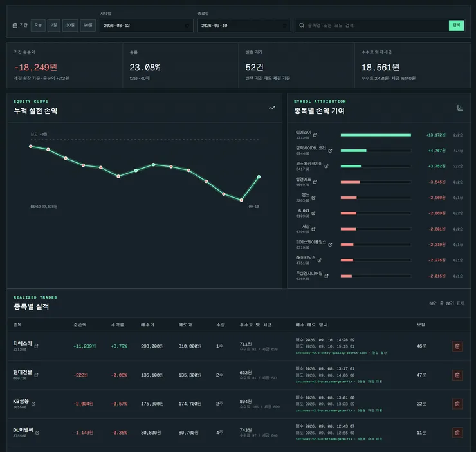The height and width of the screenshot is (452, 476).
Task: Click the trend-line icon in 누적 실현 손익 header
Action: click(271, 108)
